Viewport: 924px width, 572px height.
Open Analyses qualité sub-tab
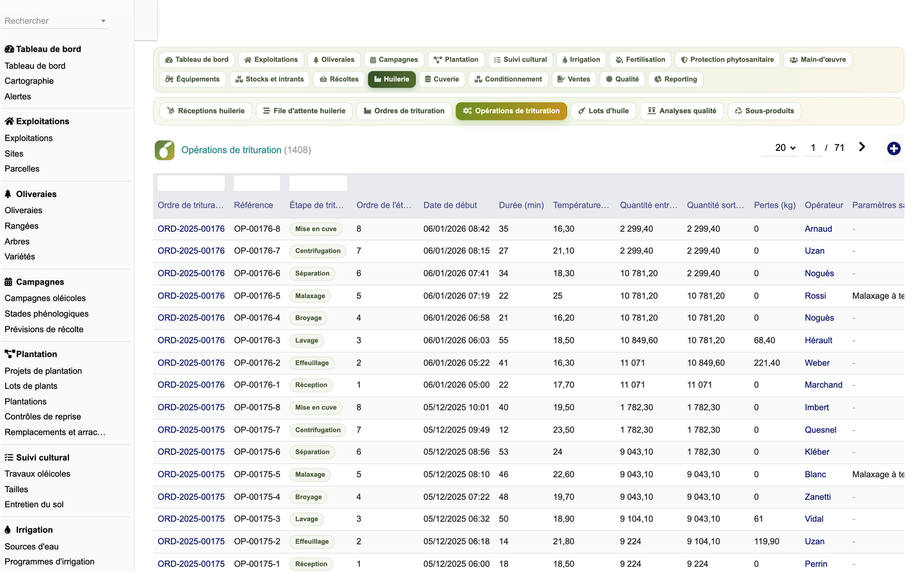click(682, 111)
